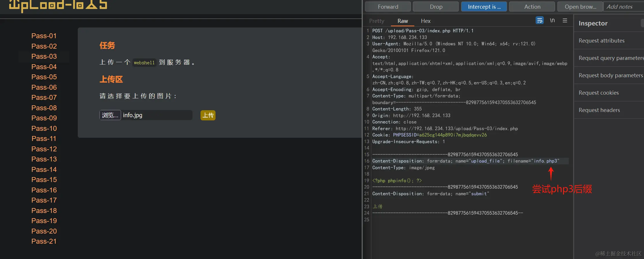644x259 pixels.
Task: Click the Content-Type: image/jpeg line
Action: 403,168
